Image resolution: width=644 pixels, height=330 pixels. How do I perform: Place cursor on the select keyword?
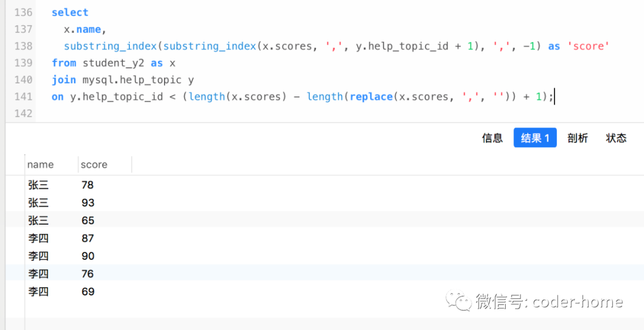tap(70, 13)
